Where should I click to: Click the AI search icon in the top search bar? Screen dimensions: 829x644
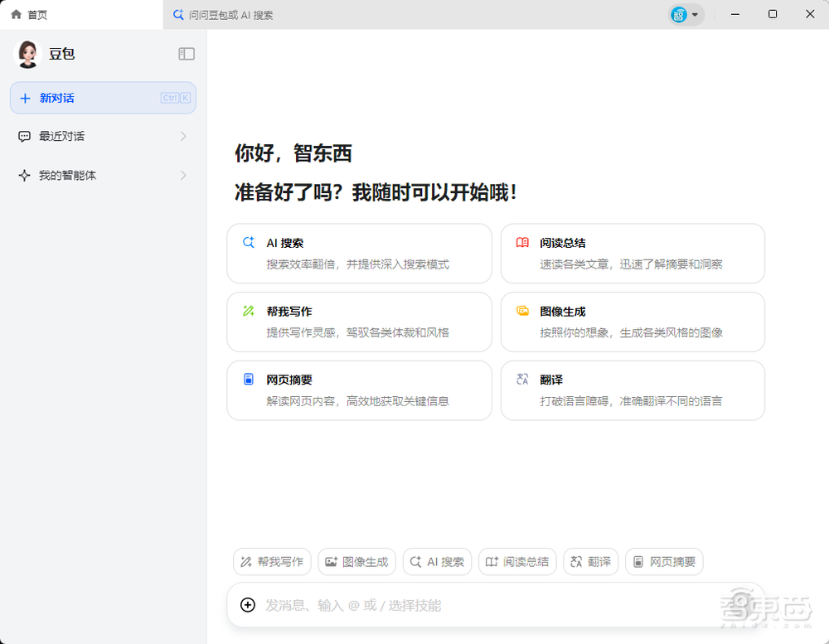(177, 14)
